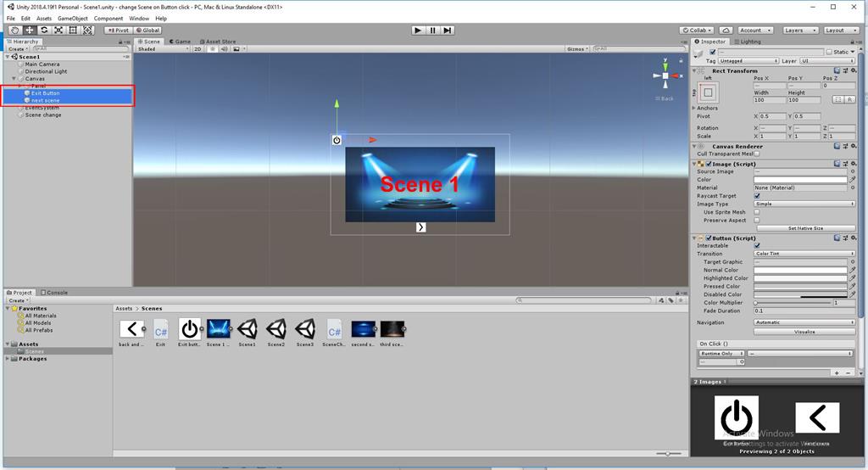Toggle the Button Interactable checkbox
Image resolution: width=868 pixels, height=470 pixels.
(757, 245)
